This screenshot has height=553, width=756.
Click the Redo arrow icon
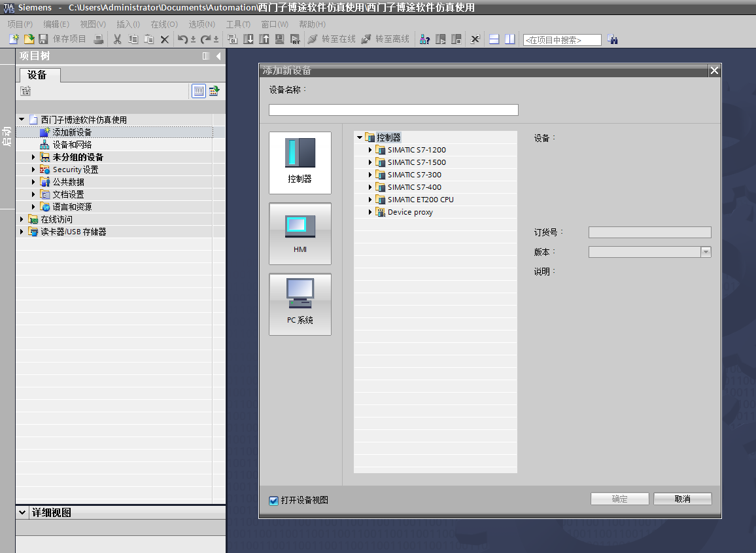click(206, 39)
